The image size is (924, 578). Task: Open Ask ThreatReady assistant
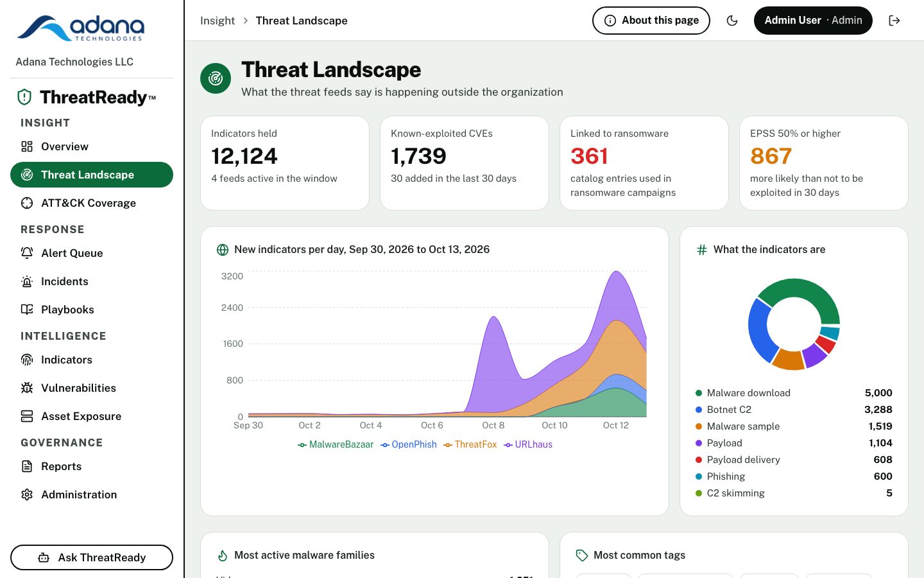click(x=92, y=557)
